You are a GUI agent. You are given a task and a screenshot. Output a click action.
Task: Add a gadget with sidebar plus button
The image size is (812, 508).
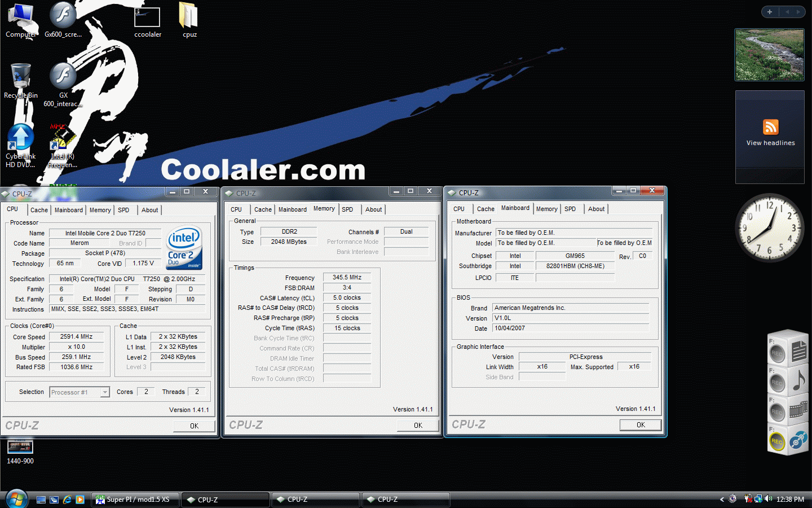pyautogui.click(x=770, y=12)
